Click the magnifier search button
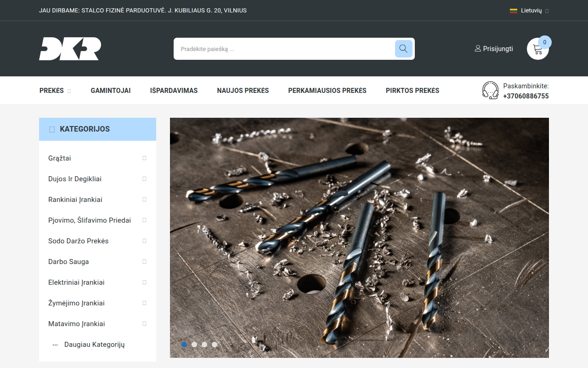This screenshot has width=588, height=368. tap(404, 49)
